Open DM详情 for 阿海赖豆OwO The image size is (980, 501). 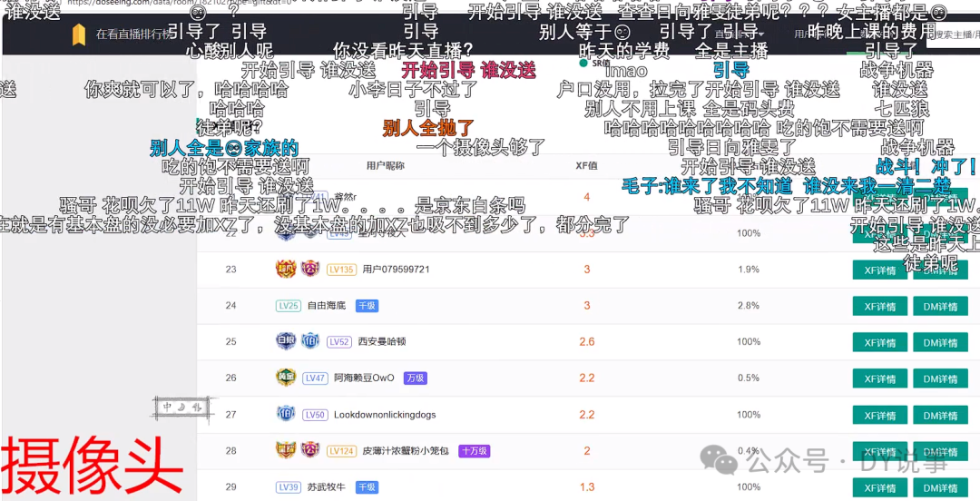tap(941, 379)
